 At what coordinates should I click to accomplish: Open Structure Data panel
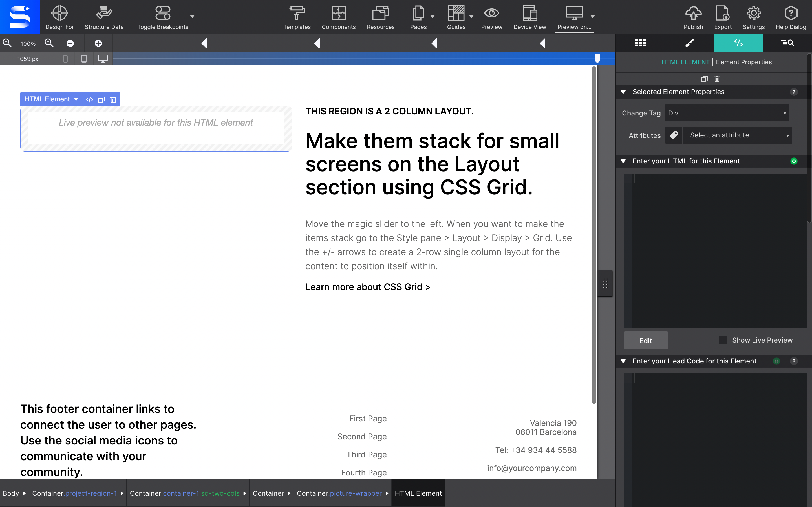(x=104, y=16)
